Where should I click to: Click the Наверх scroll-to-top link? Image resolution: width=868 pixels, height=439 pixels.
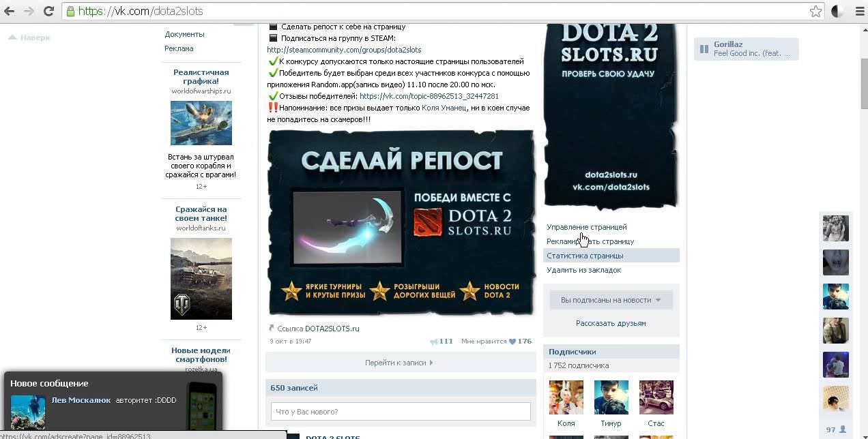29,37
